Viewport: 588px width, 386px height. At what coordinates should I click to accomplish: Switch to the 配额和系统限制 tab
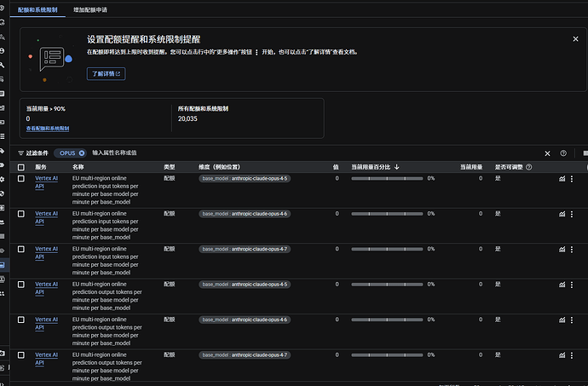pos(37,9)
